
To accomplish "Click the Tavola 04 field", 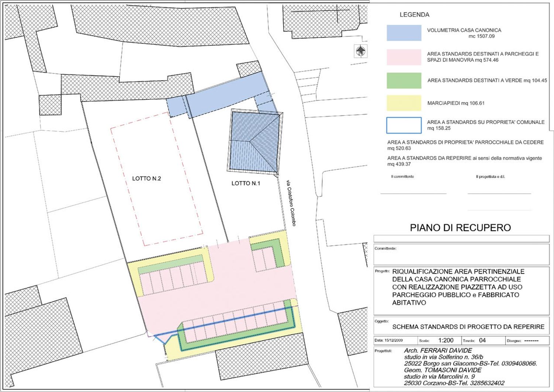I will [x=482, y=341].
